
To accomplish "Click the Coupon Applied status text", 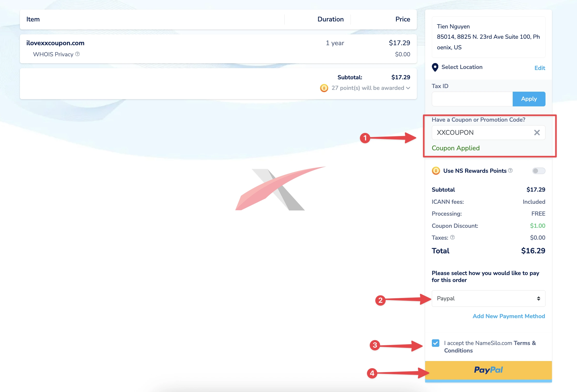I will pos(456,148).
